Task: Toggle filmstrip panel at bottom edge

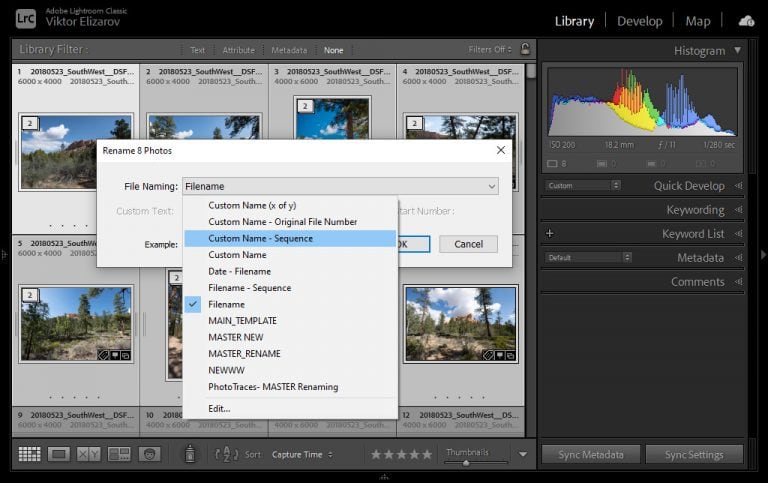Action: (384, 477)
